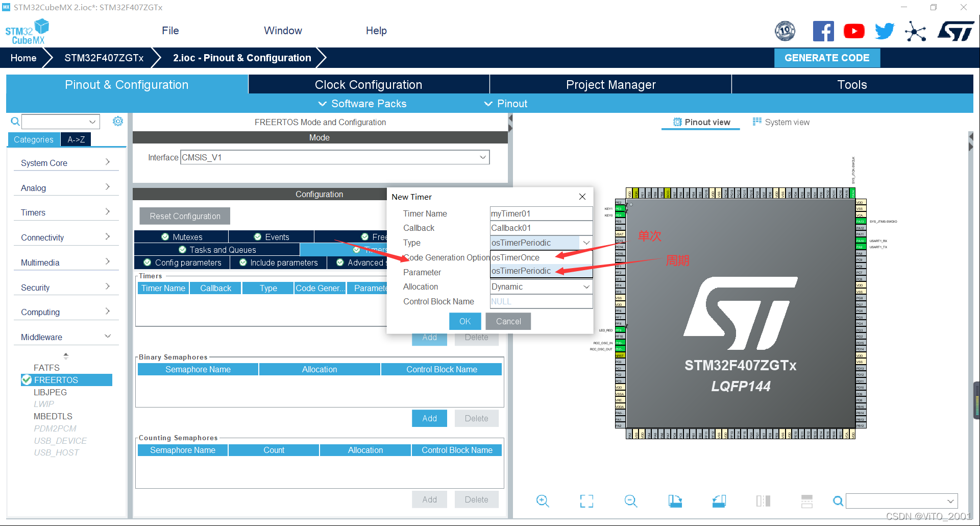Expand the Security category
The width and height of the screenshot is (980, 526).
(x=66, y=288)
